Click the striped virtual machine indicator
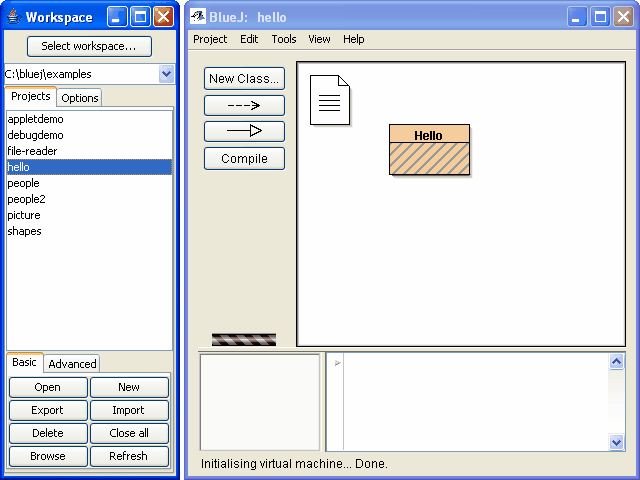 244,339
